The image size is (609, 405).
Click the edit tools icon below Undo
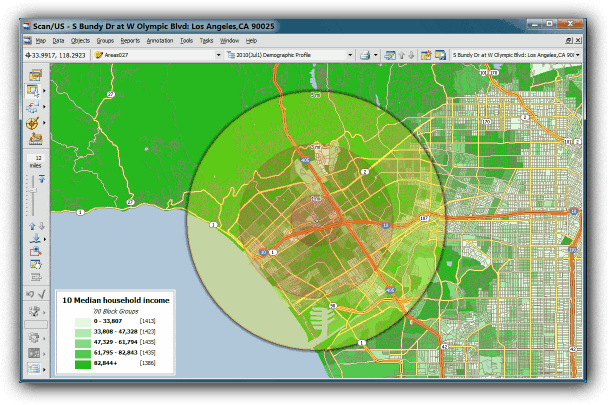34,311
